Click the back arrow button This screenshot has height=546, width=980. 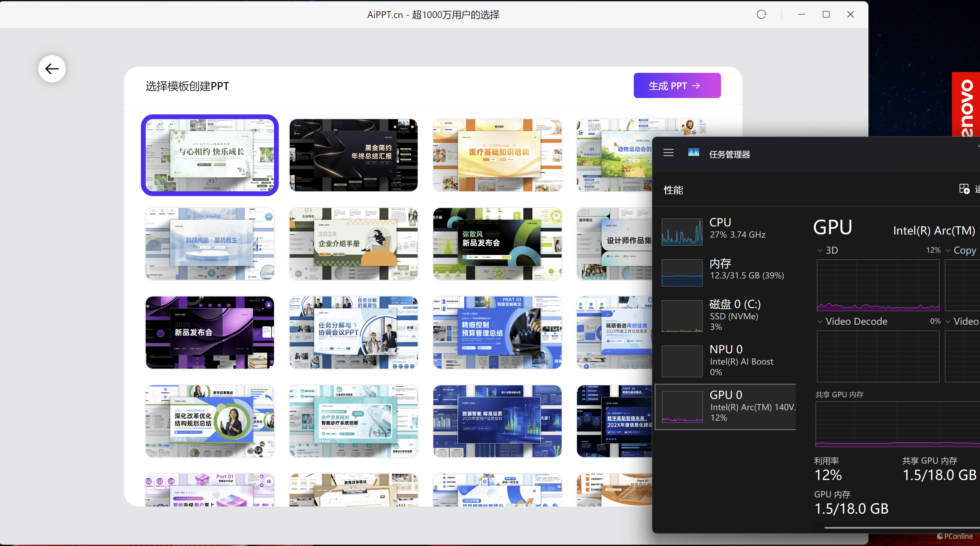pos(52,69)
